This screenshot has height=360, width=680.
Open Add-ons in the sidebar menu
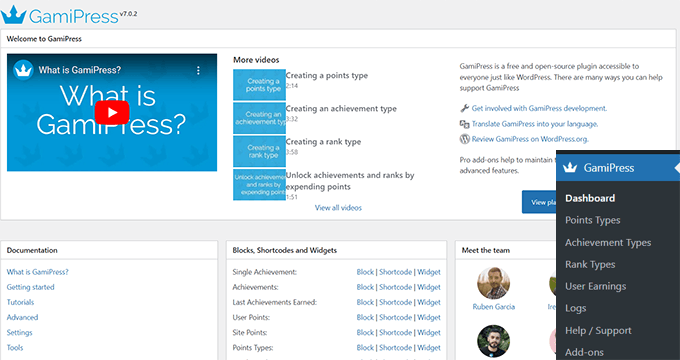point(584,352)
